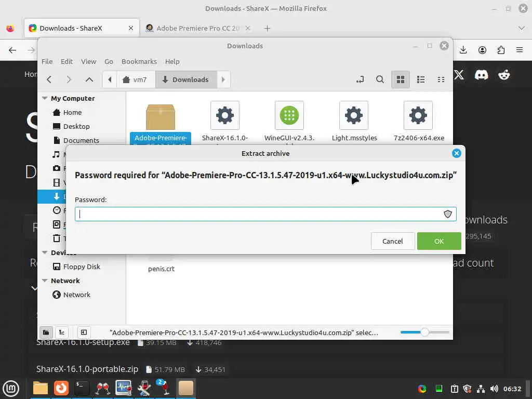Open the Bookmarks menu
The width and height of the screenshot is (532, 399).
tap(139, 61)
